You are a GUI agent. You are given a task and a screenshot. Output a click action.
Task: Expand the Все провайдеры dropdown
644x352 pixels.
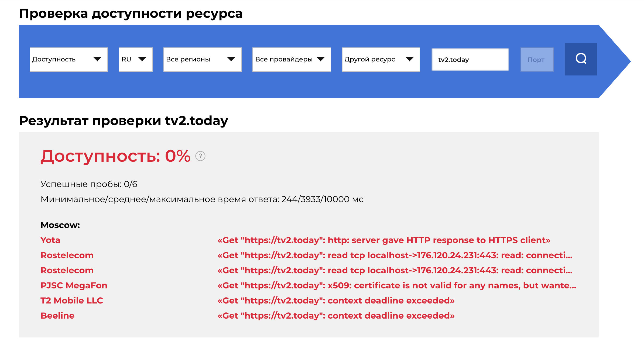(292, 60)
